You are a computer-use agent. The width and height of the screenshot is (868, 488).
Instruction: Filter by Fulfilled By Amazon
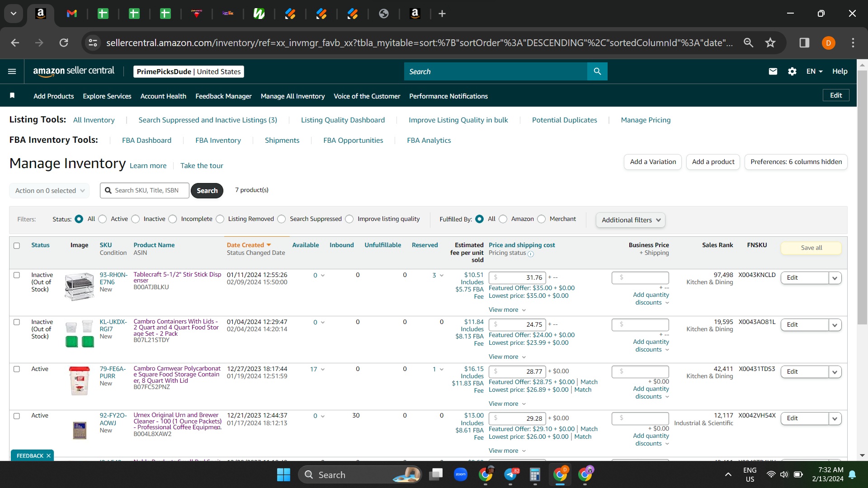(x=503, y=219)
